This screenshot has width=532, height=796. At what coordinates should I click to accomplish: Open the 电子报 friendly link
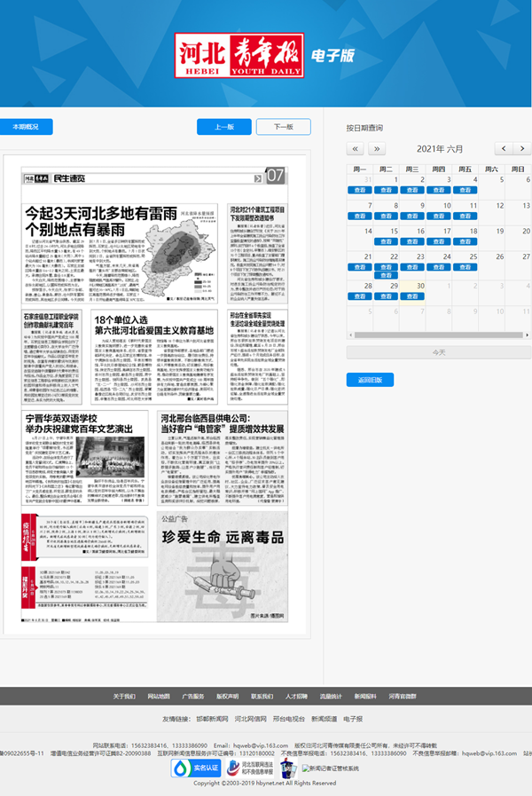[x=353, y=718]
